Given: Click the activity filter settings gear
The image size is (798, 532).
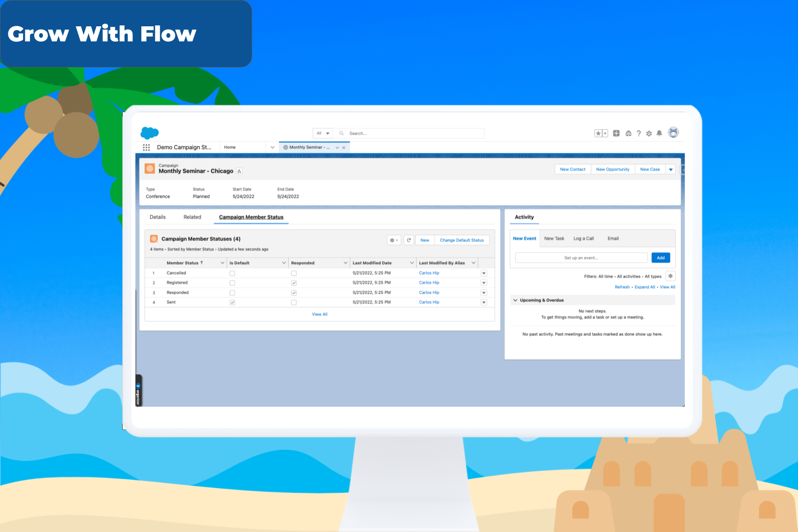Looking at the screenshot, I should 671,276.
